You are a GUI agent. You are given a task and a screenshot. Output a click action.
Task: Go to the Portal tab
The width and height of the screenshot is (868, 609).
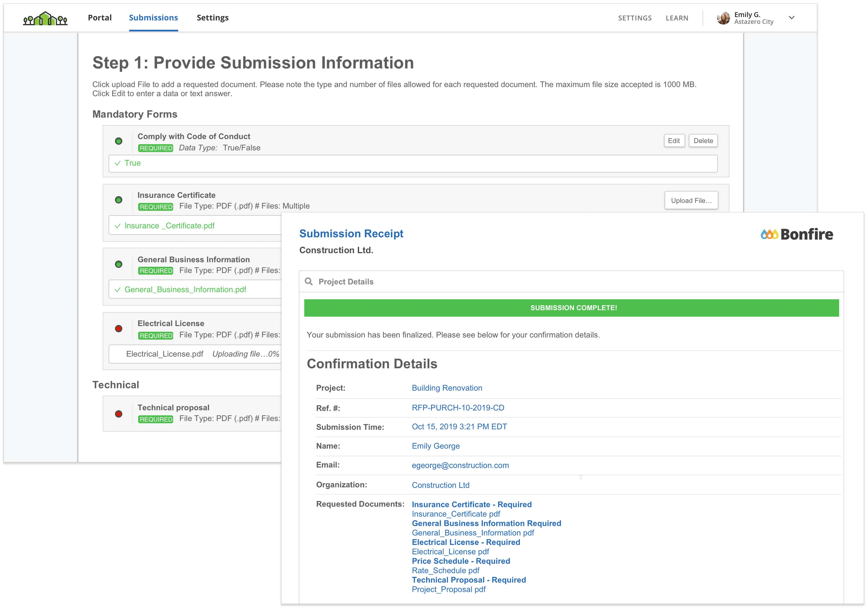tap(99, 18)
